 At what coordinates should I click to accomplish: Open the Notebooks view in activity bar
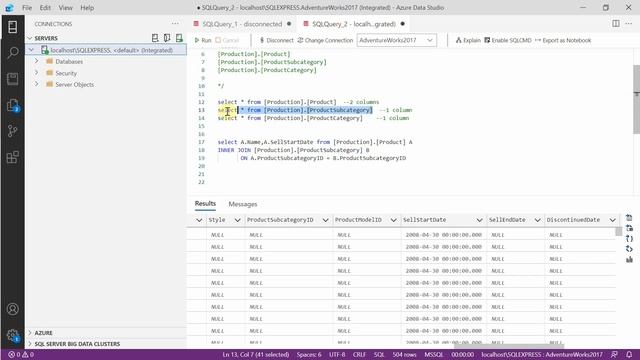[13, 79]
